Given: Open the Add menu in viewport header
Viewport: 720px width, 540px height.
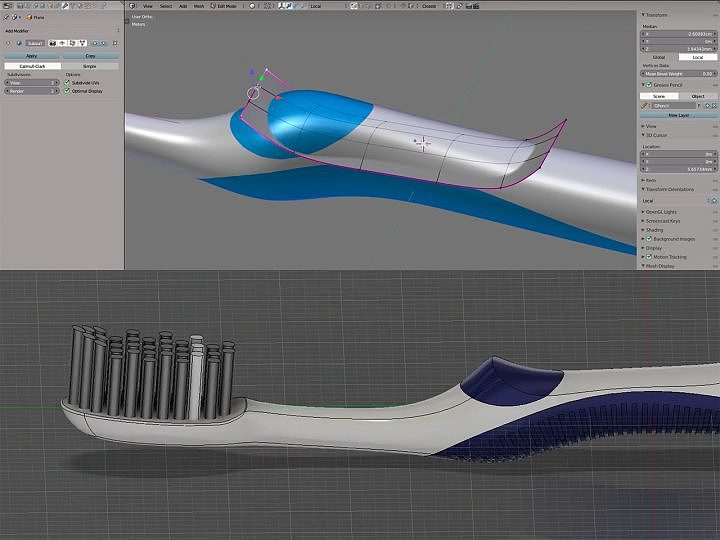Looking at the screenshot, I should pyautogui.click(x=183, y=6).
